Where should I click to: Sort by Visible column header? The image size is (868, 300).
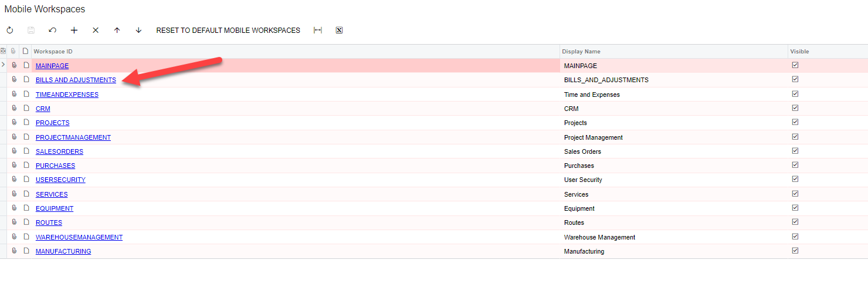(828, 51)
